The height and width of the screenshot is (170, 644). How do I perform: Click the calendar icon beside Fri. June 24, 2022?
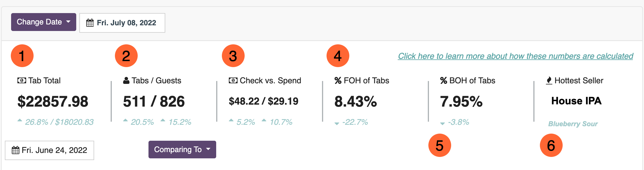click(x=15, y=150)
